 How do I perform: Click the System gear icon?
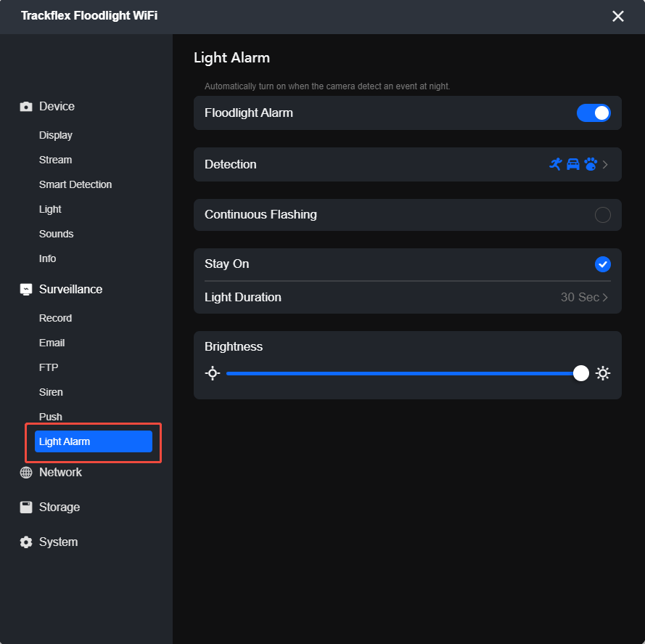click(x=26, y=542)
